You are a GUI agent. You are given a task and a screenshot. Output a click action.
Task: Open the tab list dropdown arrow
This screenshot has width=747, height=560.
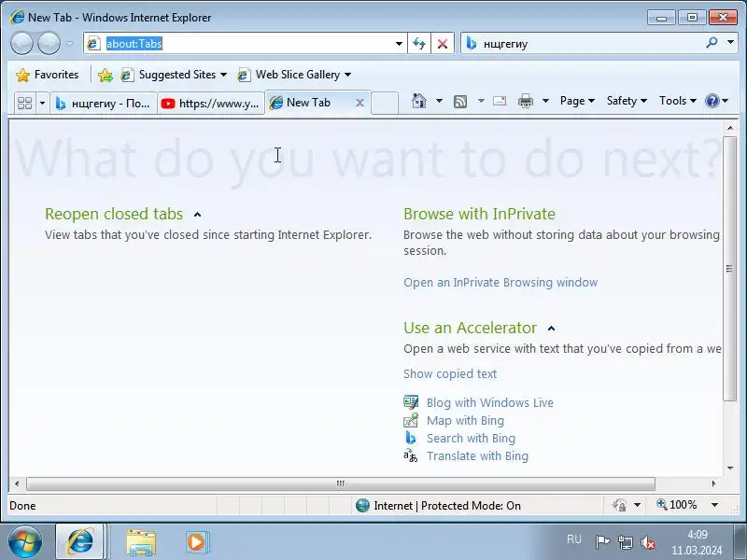pyautogui.click(x=42, y=103)
